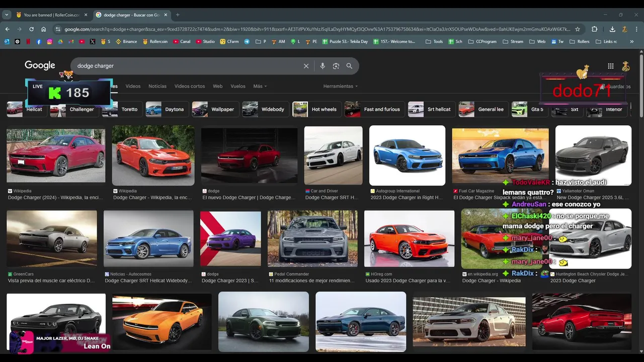The width and height of the screenshot is (644, 362).
Task: Open the Telegram bookmark icon
Action: (x=247, y=42)
